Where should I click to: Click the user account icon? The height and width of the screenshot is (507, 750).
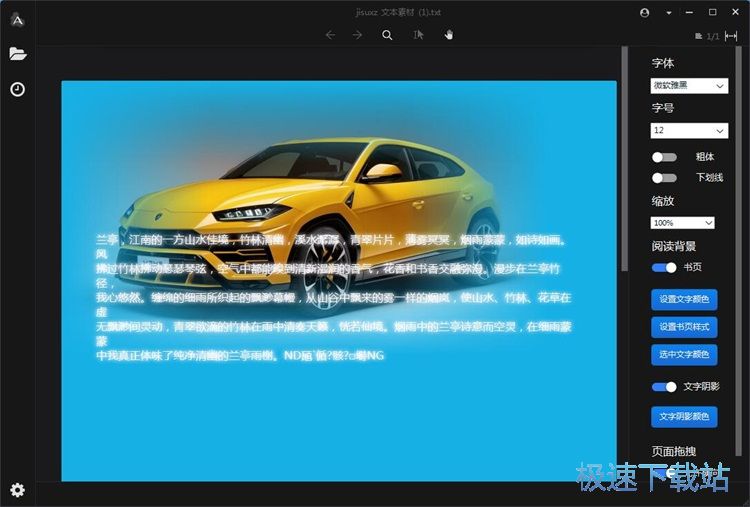point(645,13)
